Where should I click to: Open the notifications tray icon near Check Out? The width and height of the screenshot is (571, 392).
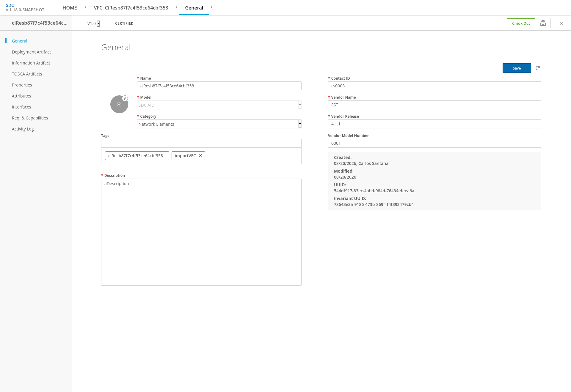[543, 23]
